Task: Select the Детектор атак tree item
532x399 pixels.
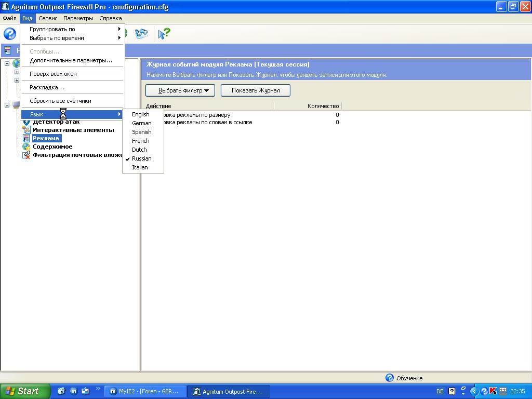Action: pos(56,122)
